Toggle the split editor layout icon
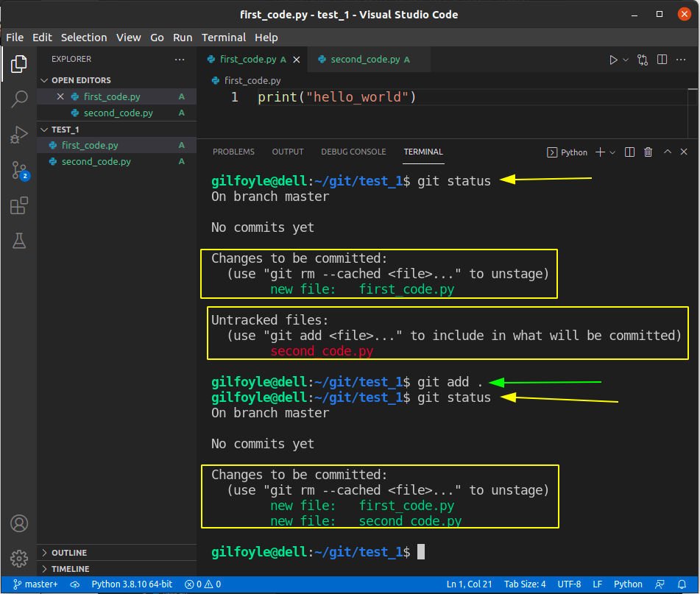Image resolution: width=700 pixels, height=594 pixels. pyautogui.click(x=662, y=59)
